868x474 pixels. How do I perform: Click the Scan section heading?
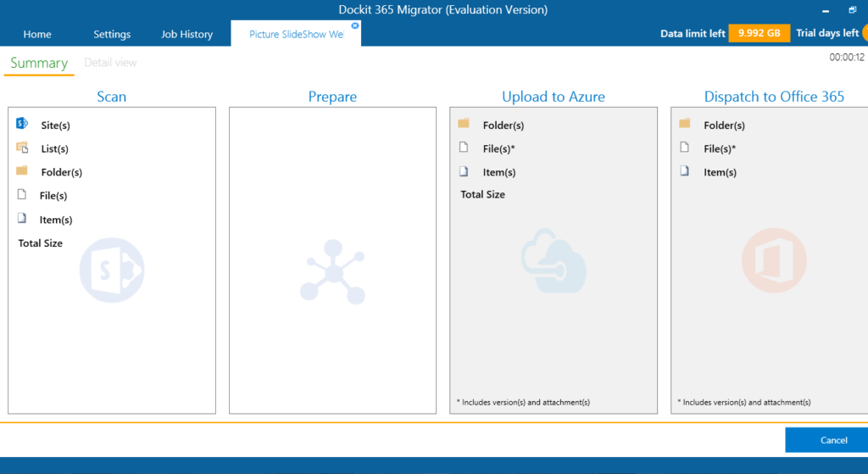(x=111, y=97)
